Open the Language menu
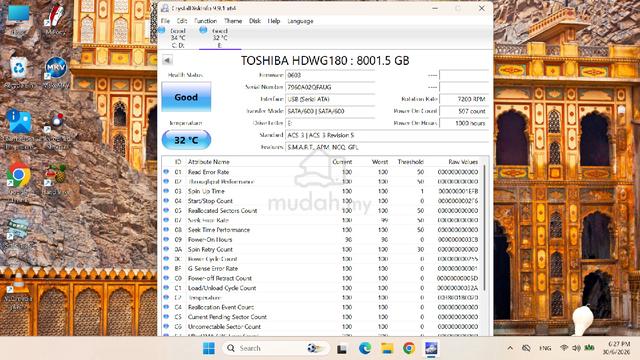Screen dimensions: 640x360 300,21
